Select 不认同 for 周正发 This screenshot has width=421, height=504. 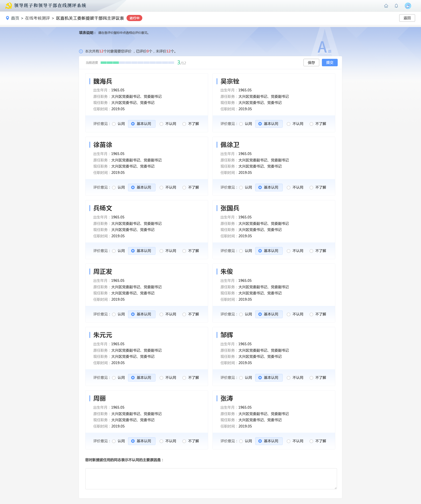168,314
